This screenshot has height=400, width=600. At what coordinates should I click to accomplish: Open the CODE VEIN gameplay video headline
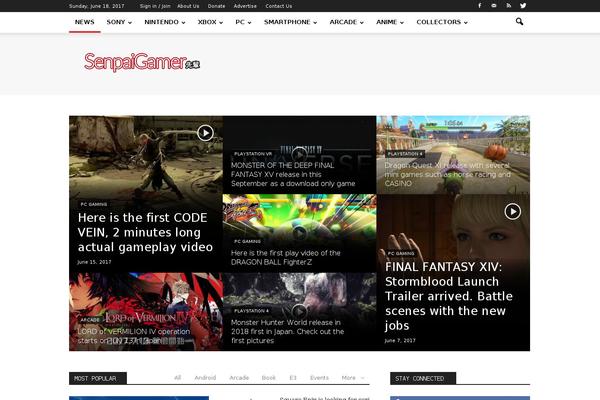145,232
